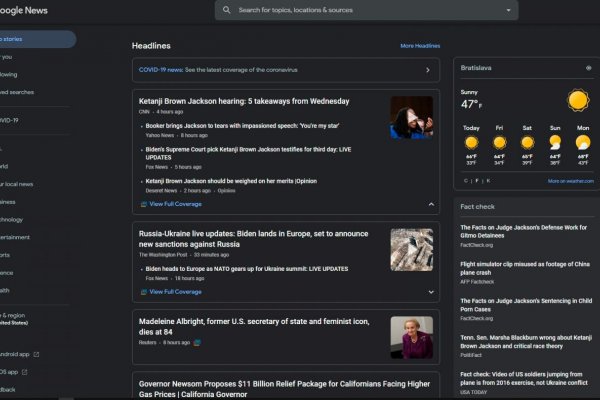Click the search magnifier icon
The image size is (600, 400).
(x=227, y=10)
